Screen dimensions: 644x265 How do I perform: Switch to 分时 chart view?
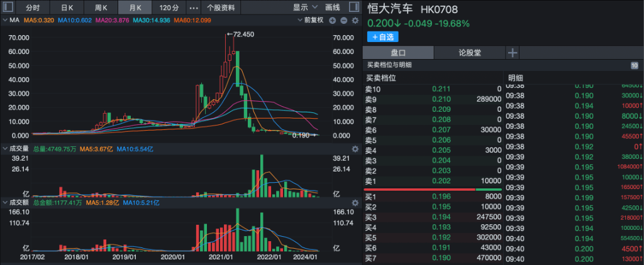(33, 8)
